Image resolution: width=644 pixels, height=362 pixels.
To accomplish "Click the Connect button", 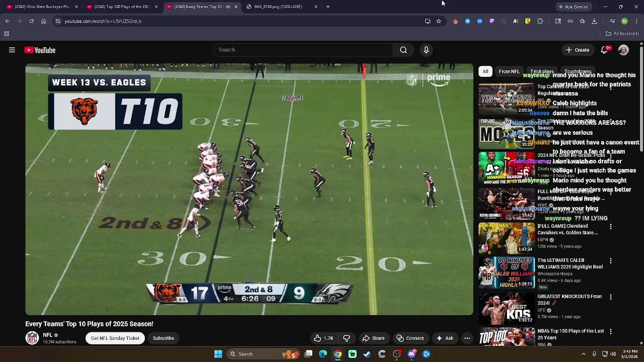I will coord(410,338).
